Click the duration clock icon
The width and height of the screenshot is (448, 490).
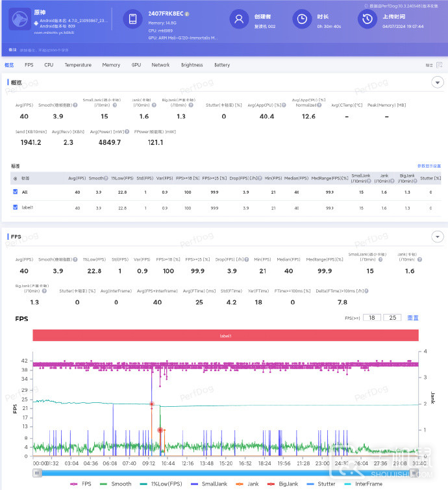pyautogui.click(x=302, y=19)
